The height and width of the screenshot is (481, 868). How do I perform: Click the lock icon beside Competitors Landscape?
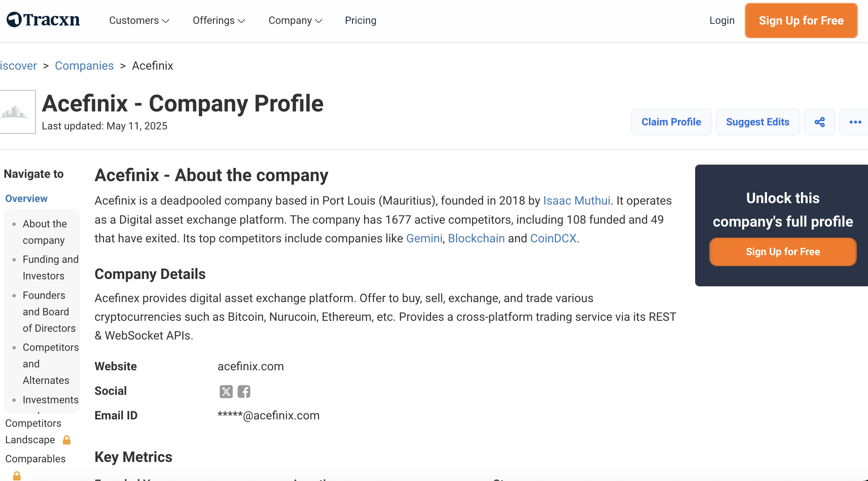pos(67,439)
